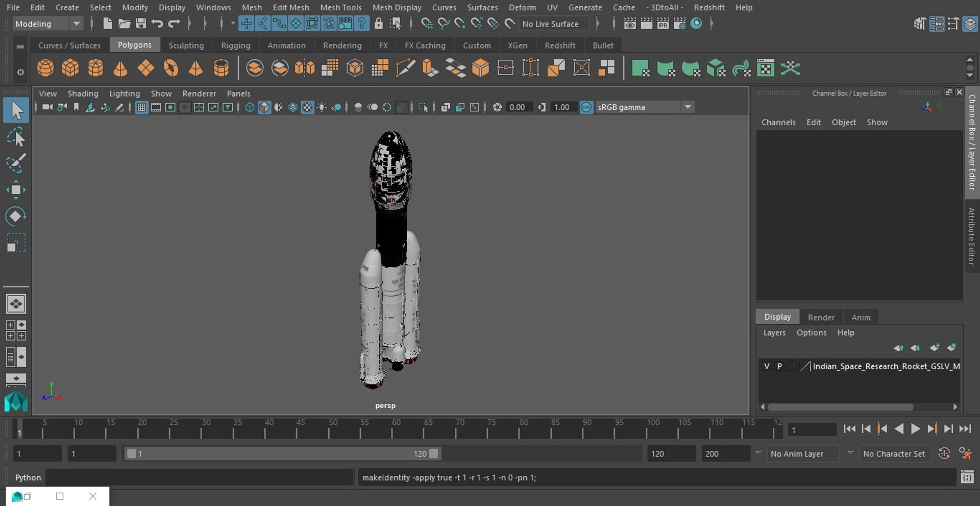The width and height of the screenshot is (980, 506).
Task: Open the No Live Surface field dropdown
Action: tap(554, 23)
